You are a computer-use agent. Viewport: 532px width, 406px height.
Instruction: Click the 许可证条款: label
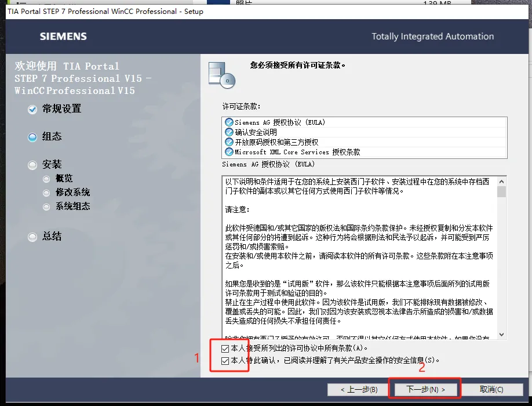tap(241, 107)
